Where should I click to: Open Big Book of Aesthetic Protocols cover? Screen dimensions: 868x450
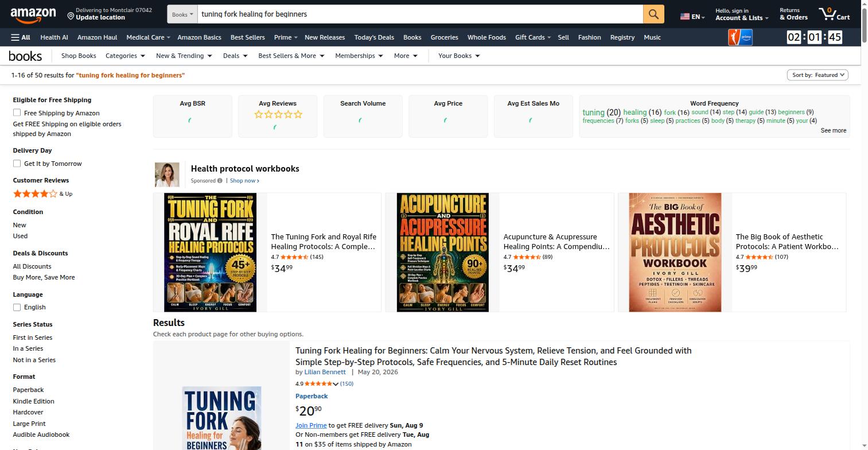point(675,253)
